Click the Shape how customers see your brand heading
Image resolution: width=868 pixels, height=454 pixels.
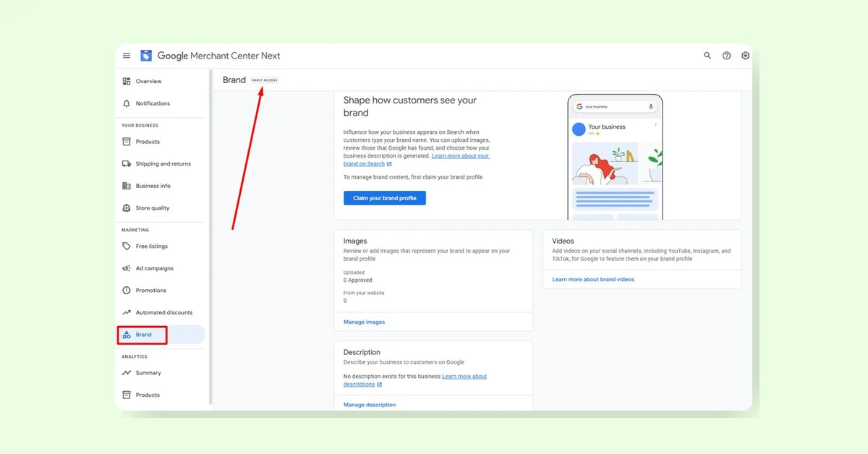click(410, 107)
